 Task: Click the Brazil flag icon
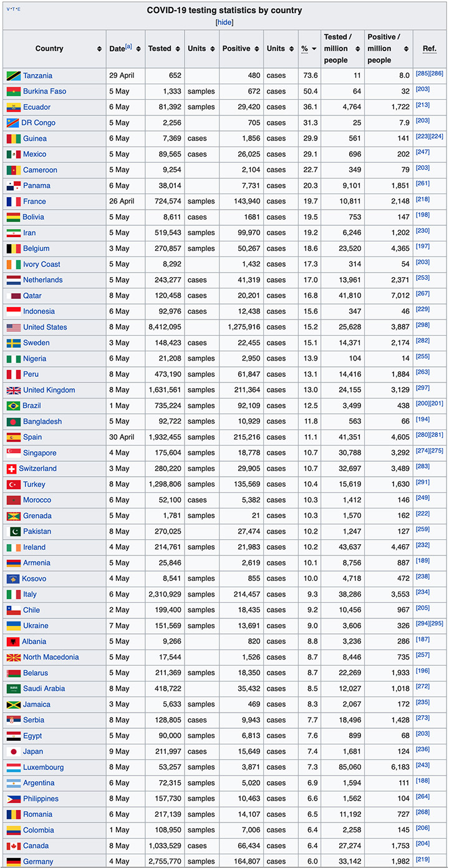coord(13,406)
